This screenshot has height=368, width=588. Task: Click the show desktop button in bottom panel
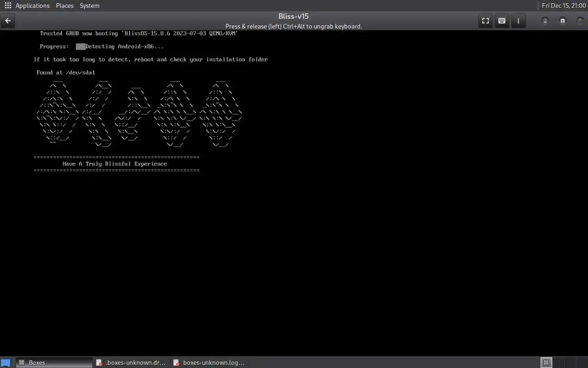tap(6, 362)
